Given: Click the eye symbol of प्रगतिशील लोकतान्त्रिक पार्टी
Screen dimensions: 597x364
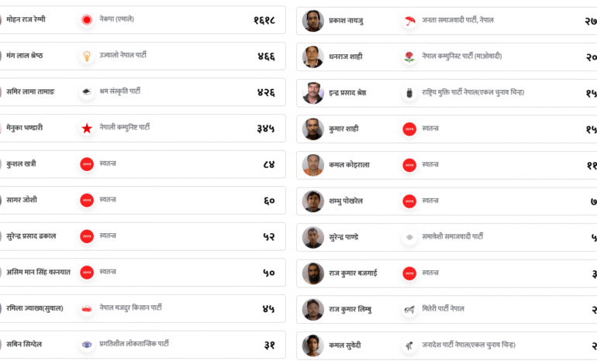Looking at the screenshot, I should click(x=87, y=345).
